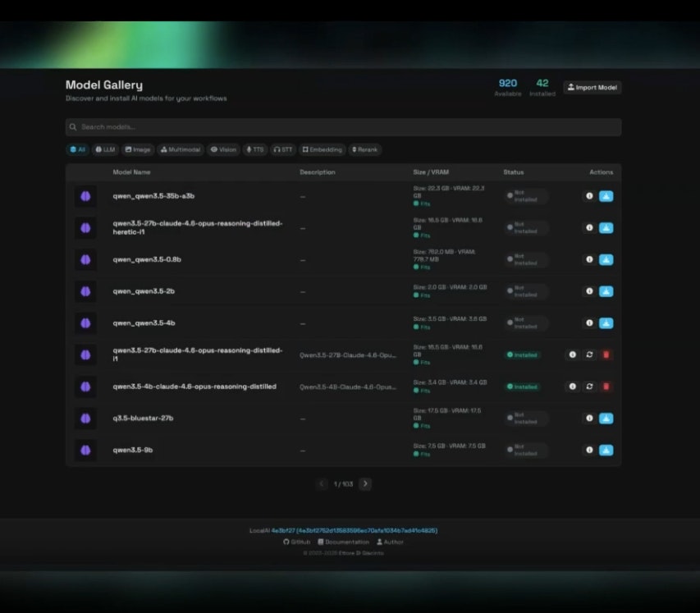Click the Import Model button

592,88
